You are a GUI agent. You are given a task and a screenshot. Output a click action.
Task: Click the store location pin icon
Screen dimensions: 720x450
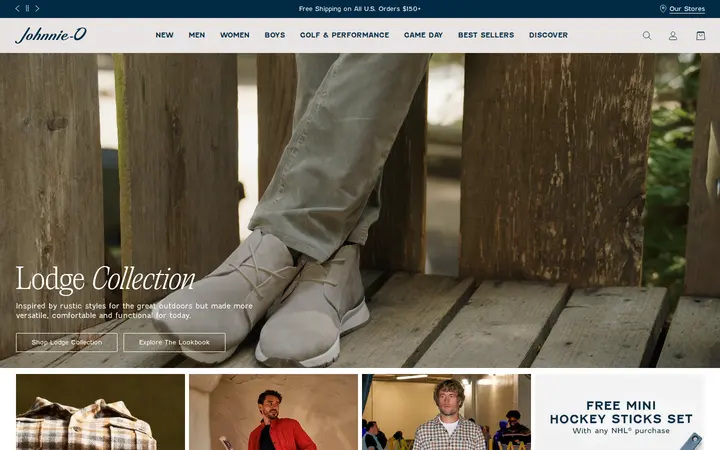[x=663, y=9]
